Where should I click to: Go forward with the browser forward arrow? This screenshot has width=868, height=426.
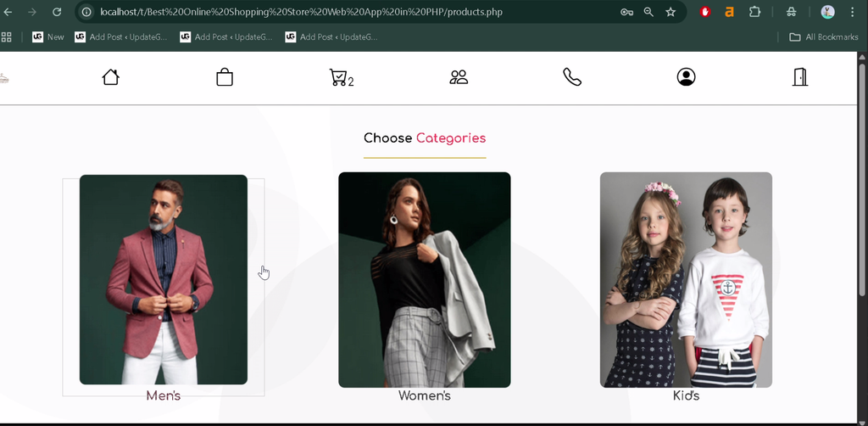[32, 12]
